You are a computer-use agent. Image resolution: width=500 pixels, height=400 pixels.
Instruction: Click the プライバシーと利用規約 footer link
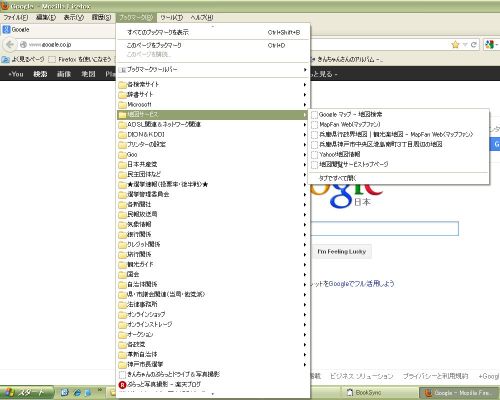pyautogui.click(x=436, y=376)
